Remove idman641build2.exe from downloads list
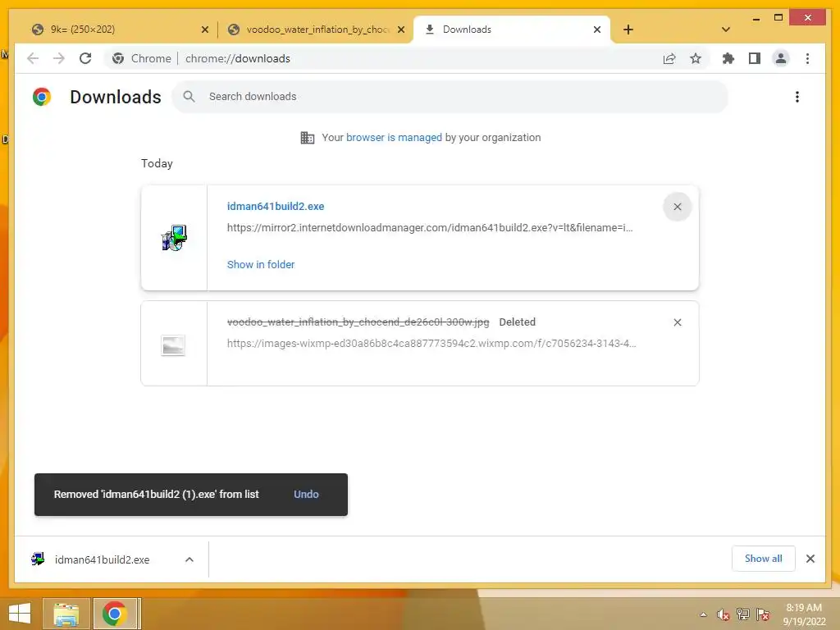 [677, 207]
